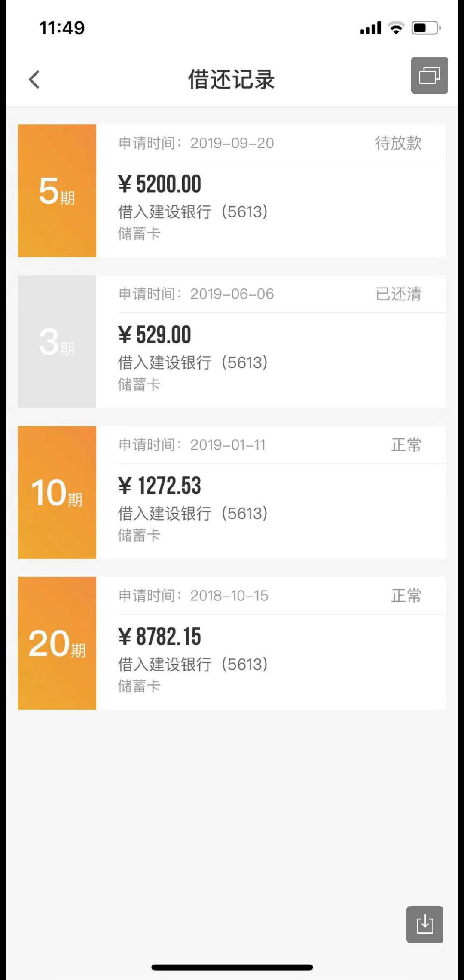This screenshot has width=464, height=980.
Task: Tap the download/save icon at bottom right
Action: (425, 924)
